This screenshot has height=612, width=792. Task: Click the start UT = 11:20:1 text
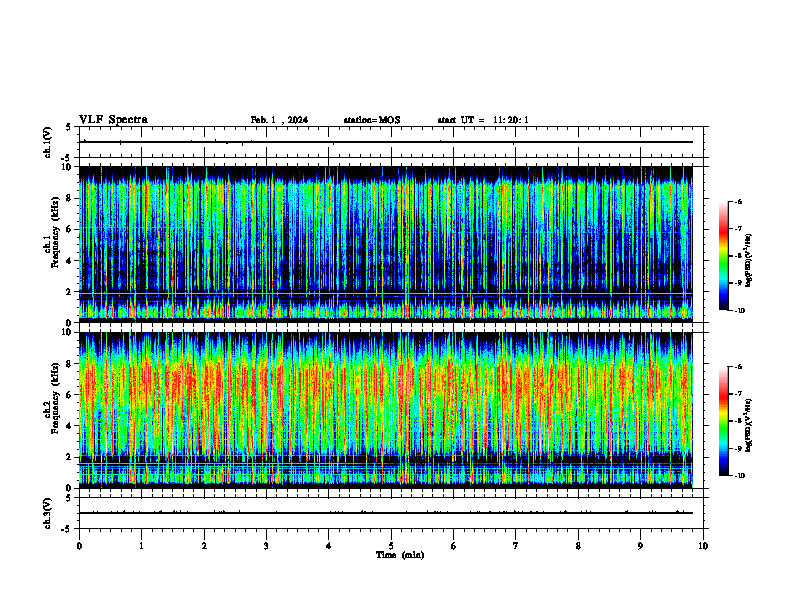click(x=483, y=120)
